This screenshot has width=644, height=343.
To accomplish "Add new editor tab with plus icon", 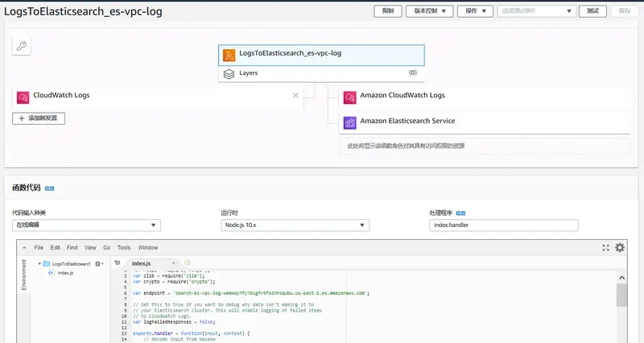I will 188,262.
